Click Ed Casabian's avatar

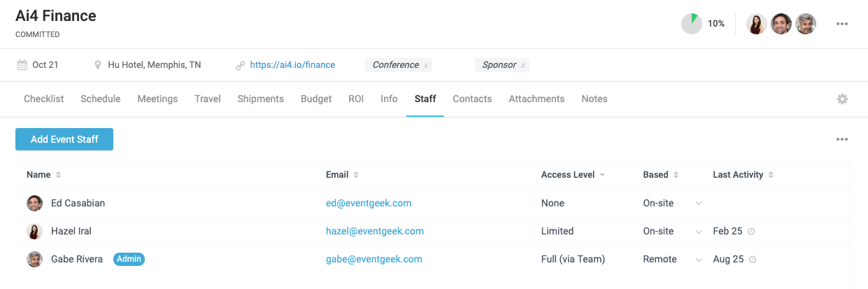pyautogui.click(x=34, y=204)
